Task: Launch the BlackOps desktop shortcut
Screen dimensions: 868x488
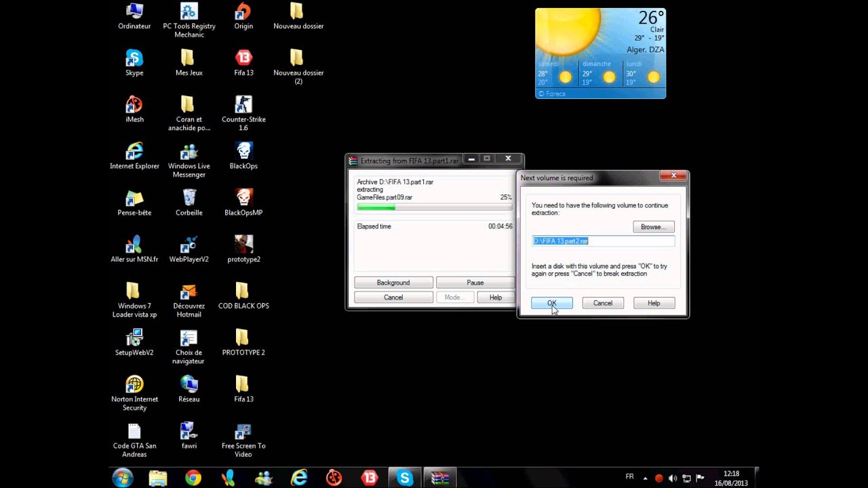Action: coord(243,157)
